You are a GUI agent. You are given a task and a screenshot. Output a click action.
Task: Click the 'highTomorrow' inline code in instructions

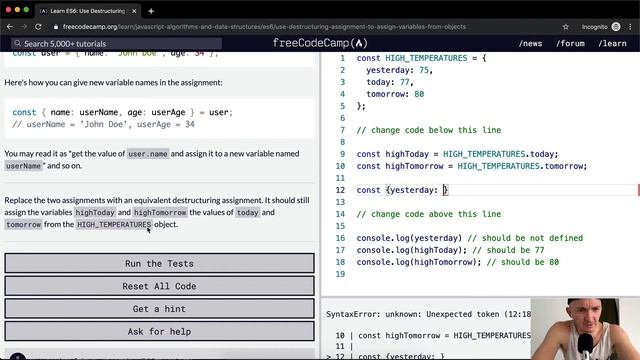tap(160, 212)
